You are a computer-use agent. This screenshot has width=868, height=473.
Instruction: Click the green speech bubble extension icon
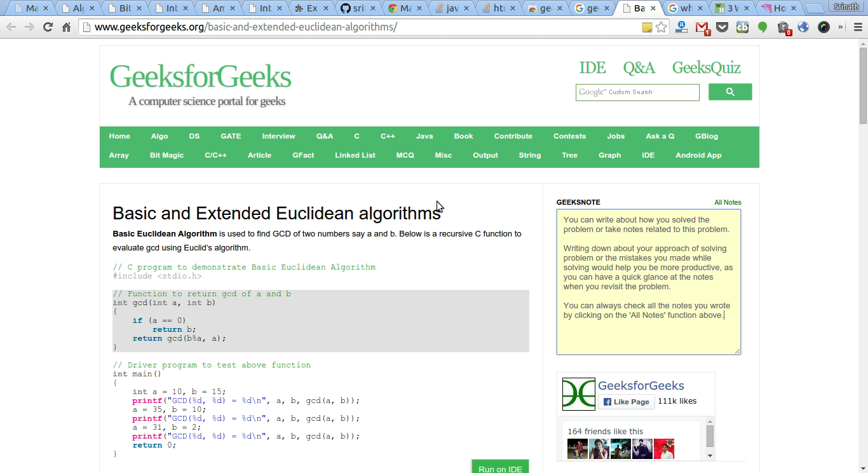(x=763, y=27)
